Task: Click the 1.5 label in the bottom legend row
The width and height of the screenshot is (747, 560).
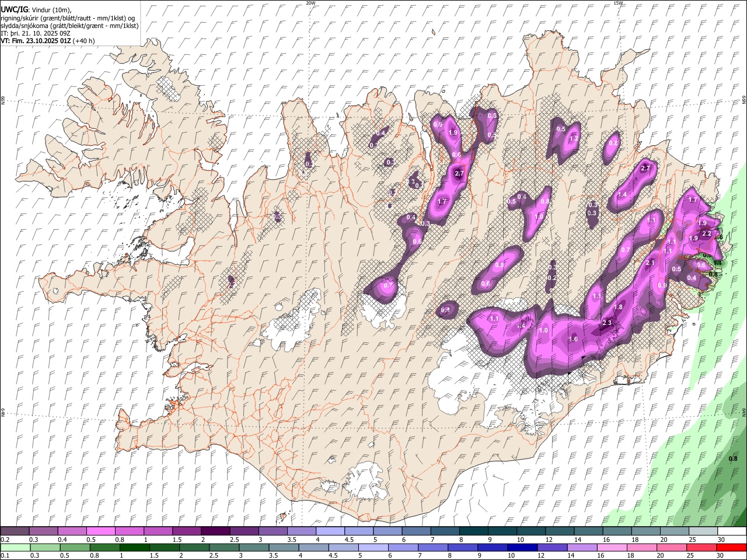Action: (154, 555)
